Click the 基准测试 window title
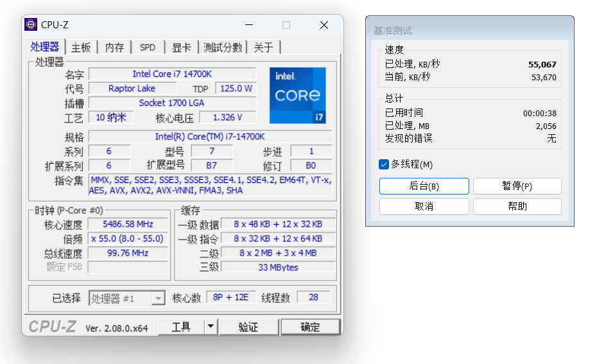This screenshot has height=364, width=597. tap(392, 30)
